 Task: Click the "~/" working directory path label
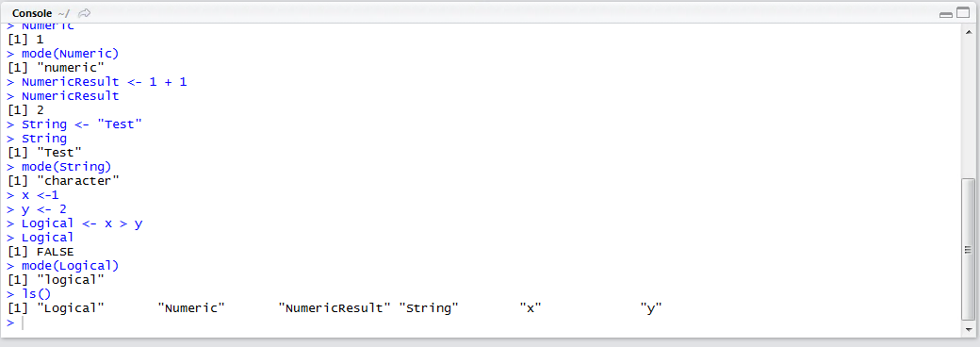pyautogui.click(x=63, y=12)
